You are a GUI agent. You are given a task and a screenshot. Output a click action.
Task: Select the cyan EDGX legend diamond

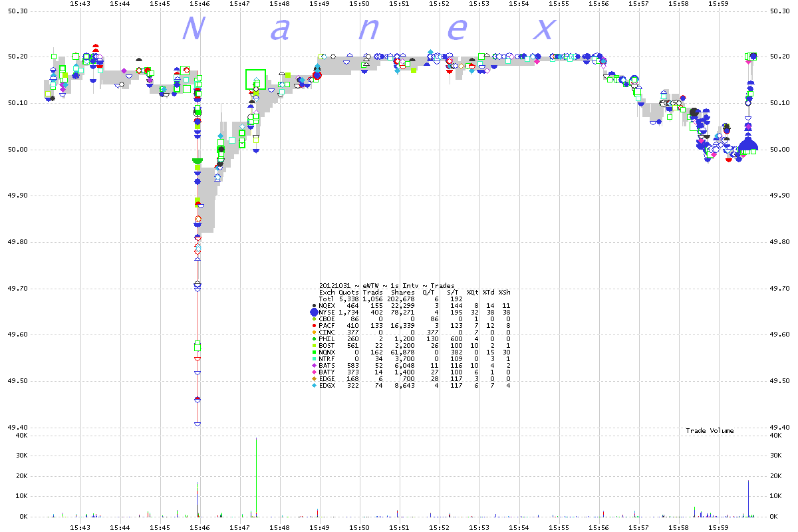click(315, 385)
